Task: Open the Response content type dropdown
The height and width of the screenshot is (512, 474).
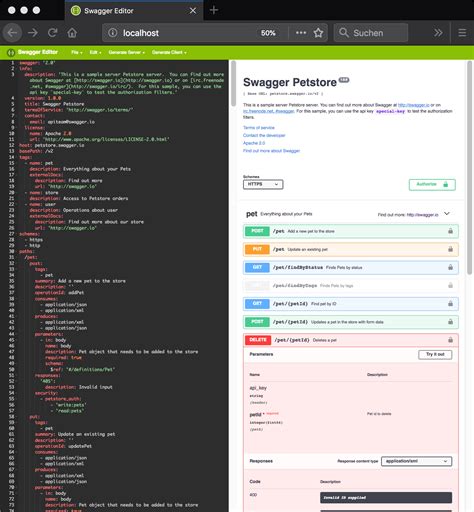Action: click(x=417, y=461)
